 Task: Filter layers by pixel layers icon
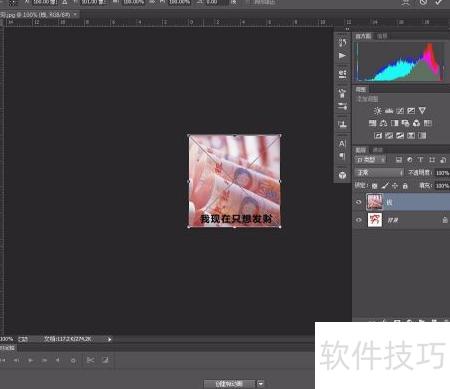399,160
